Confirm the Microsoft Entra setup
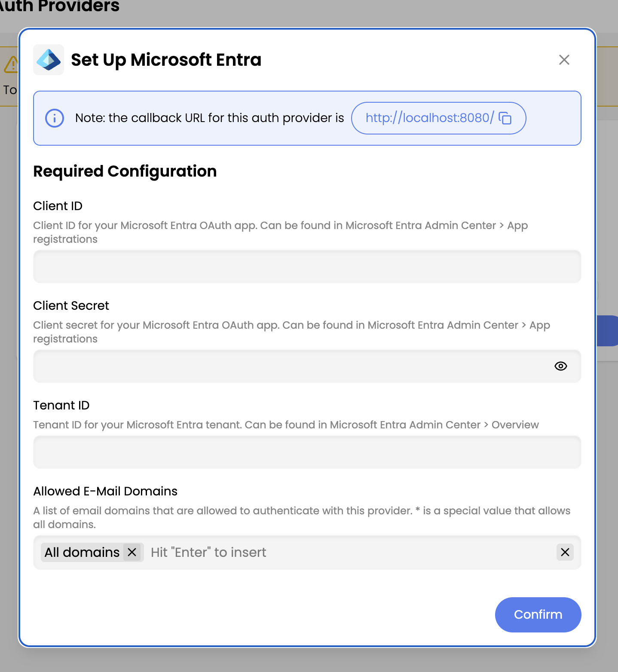Viewport: 618px width, 672px height. tap(538, 614)
